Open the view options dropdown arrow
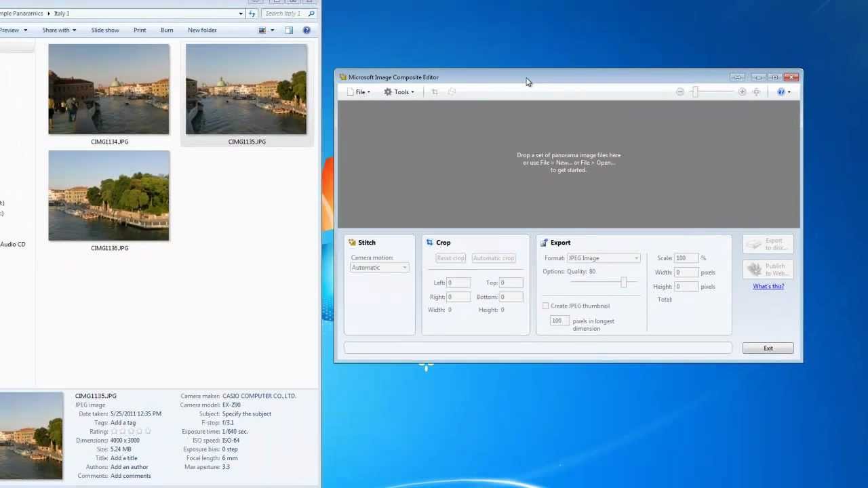Image resolution: width=868 pixels, height=488 pixels. point(272,30)
